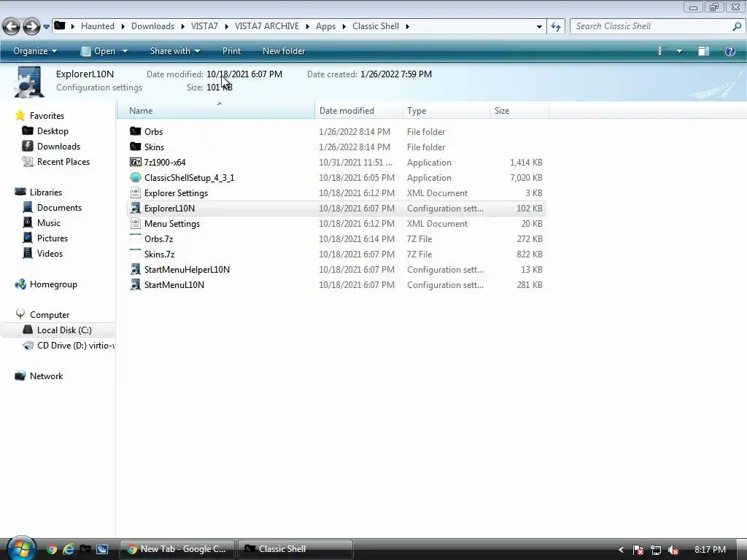Select the Skins folder icon
The height and width of the screenshot is (560, 747).
(135, 147)
